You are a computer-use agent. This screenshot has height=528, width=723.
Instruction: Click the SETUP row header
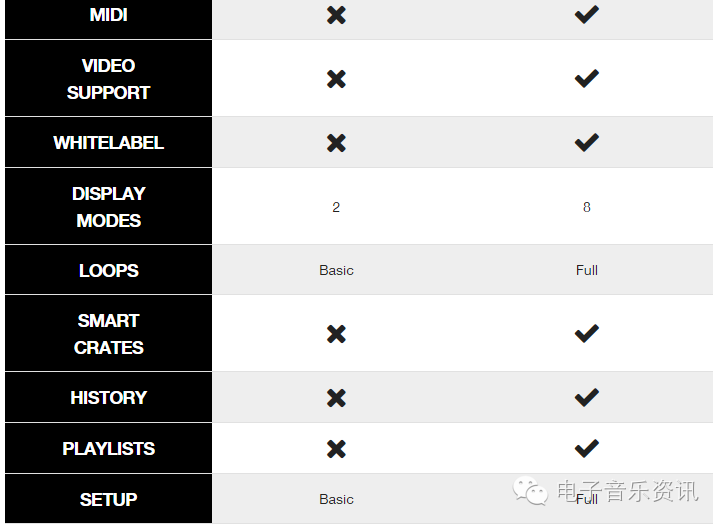tap(108, 500)
